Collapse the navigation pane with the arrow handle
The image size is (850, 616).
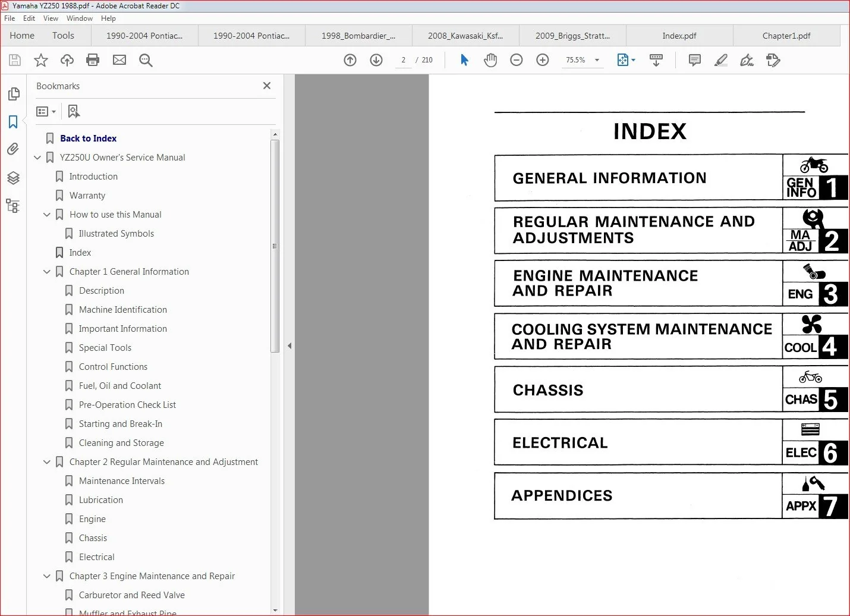(x=289, y=345)
